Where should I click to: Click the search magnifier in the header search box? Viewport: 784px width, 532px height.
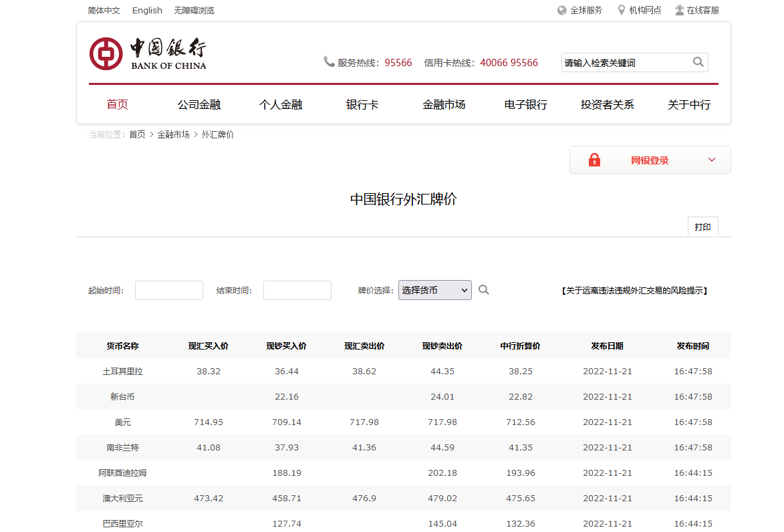(698, 62)
